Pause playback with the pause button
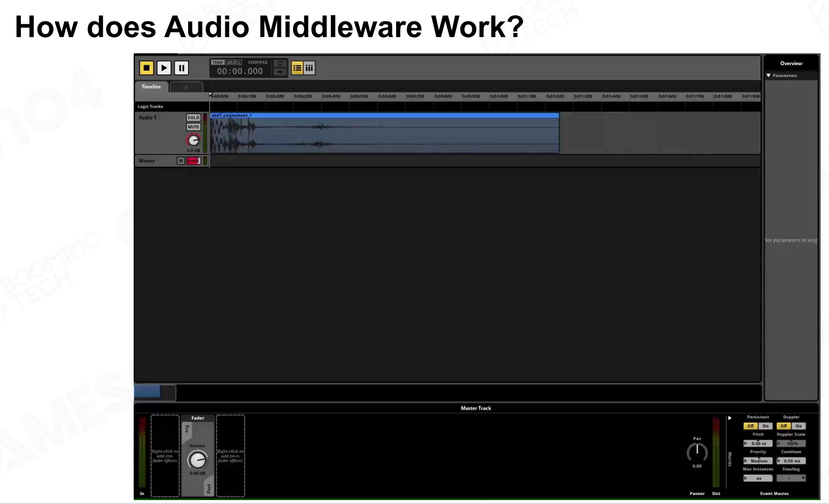Viewport: 829px width, 504px height. tap(181, 68)
